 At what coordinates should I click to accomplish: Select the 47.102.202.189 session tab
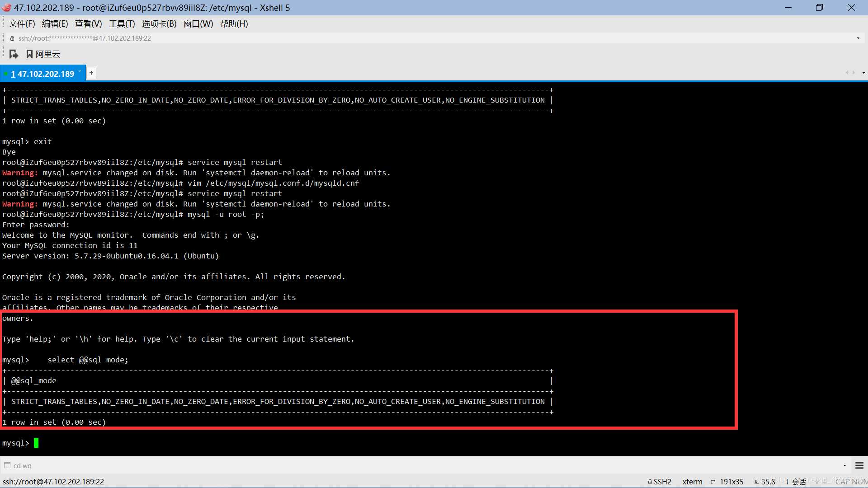point(42,74)
